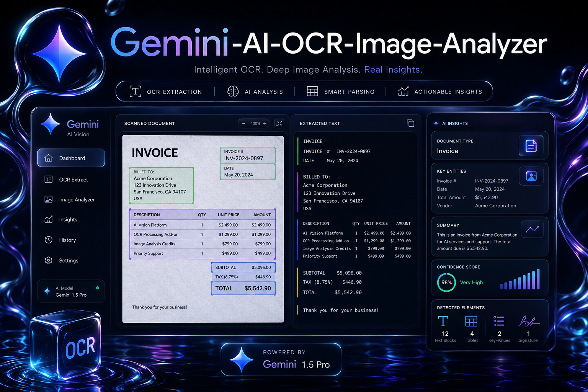Image resolution: width=588 pixels, height=392 pixels.
Task: Click the Key-Values list icon
Action: coord(499,321)
